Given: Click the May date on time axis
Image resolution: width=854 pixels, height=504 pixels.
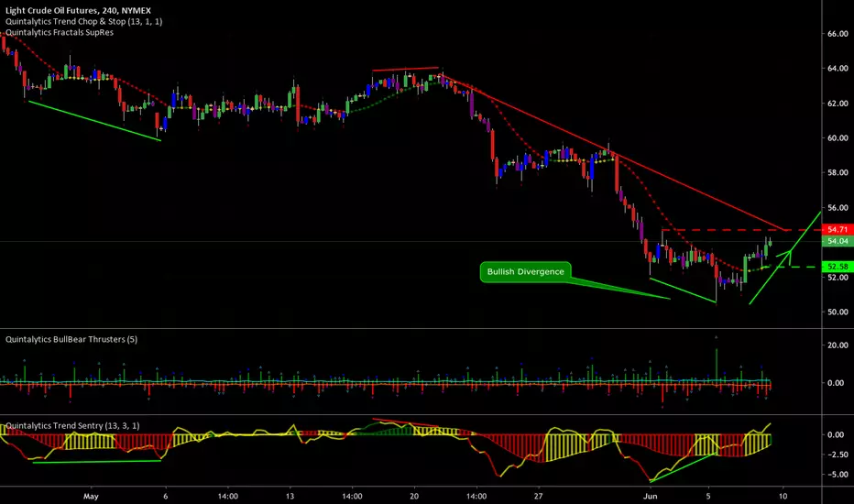Looking at the screenshot, I should pos(91,496).
